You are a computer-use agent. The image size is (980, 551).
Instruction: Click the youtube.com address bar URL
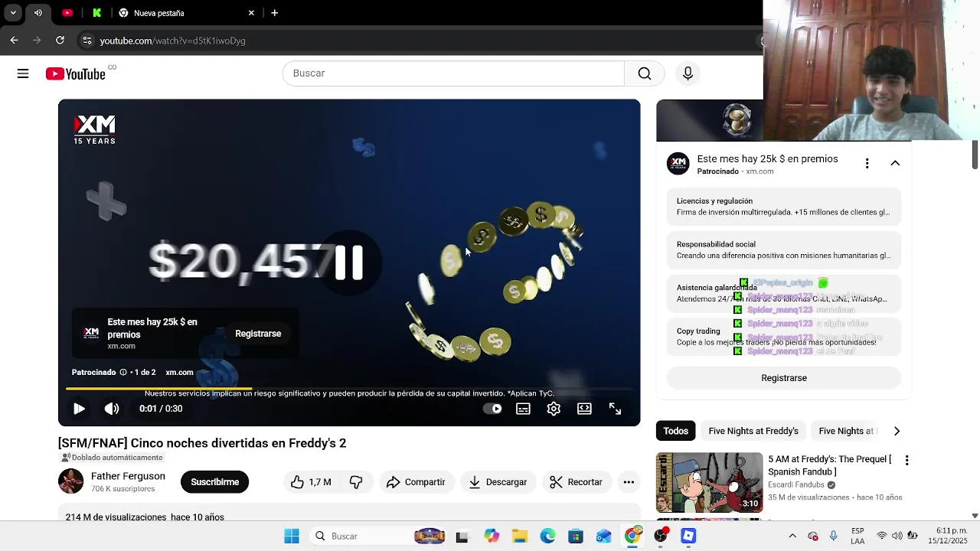[172, 41]
